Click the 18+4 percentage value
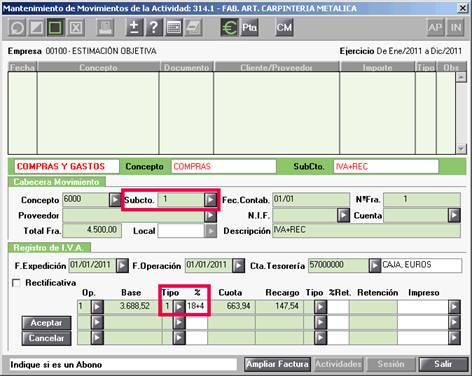The image size is (472, 376). pos(196,306)
